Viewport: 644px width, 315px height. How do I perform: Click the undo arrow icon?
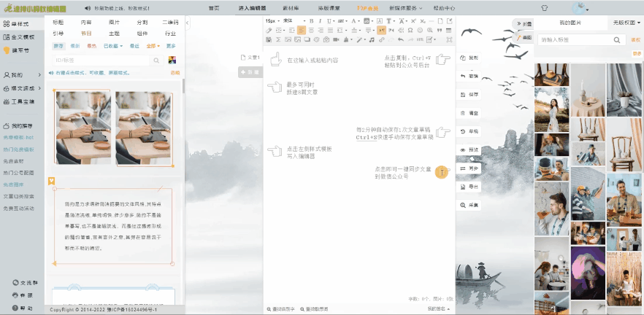[400, 39]
